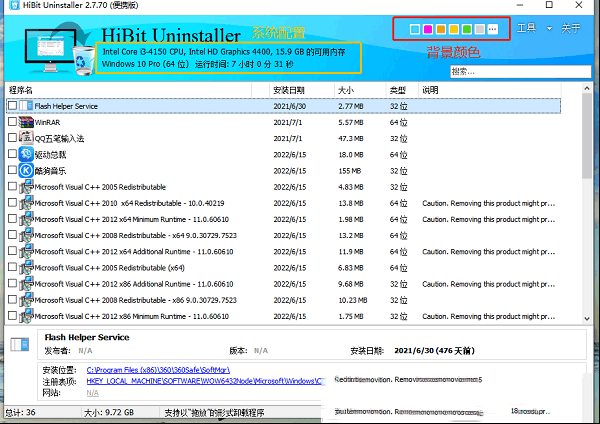Click the 大小: 9.72 GB status entry
This screenshot has width=600, height=424.
[x=109, y=413]
